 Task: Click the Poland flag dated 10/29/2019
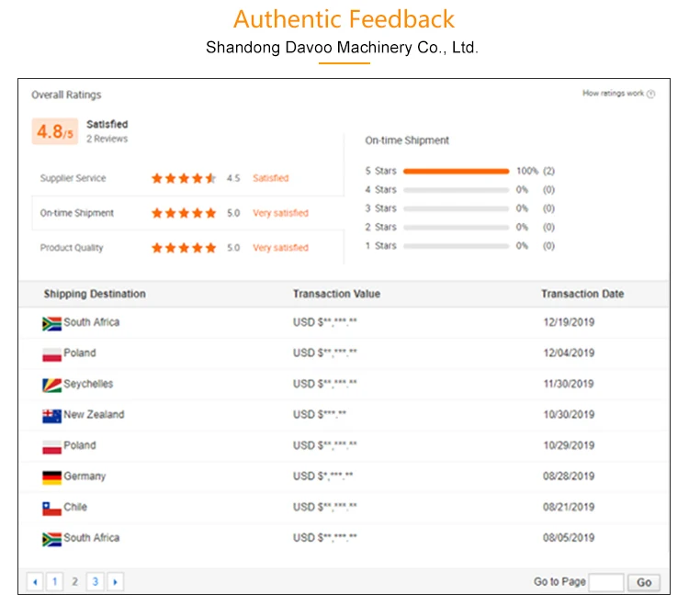[x=51, y=447]
